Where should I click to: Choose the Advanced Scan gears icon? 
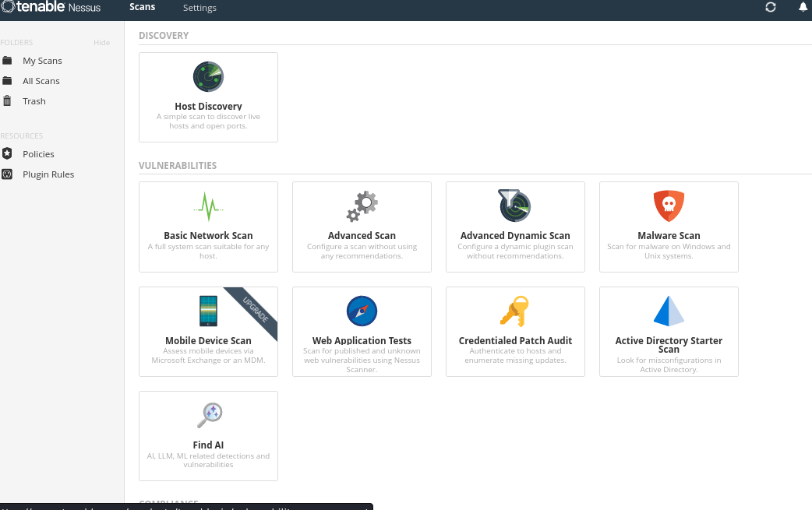(x=362, y=206)
